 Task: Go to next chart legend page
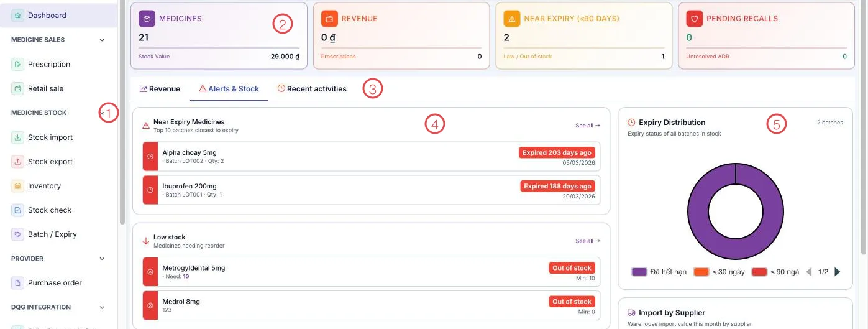click(838, 272)
